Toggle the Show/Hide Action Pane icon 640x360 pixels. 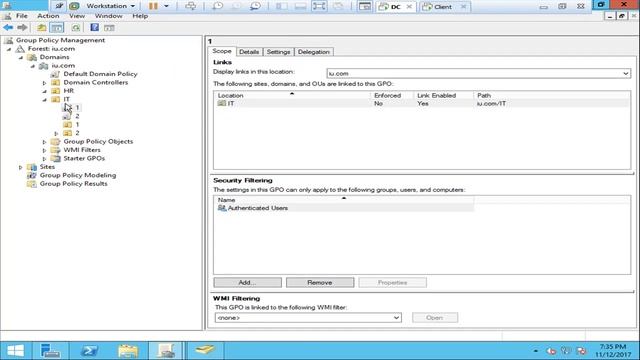click(x=109, y=27)
